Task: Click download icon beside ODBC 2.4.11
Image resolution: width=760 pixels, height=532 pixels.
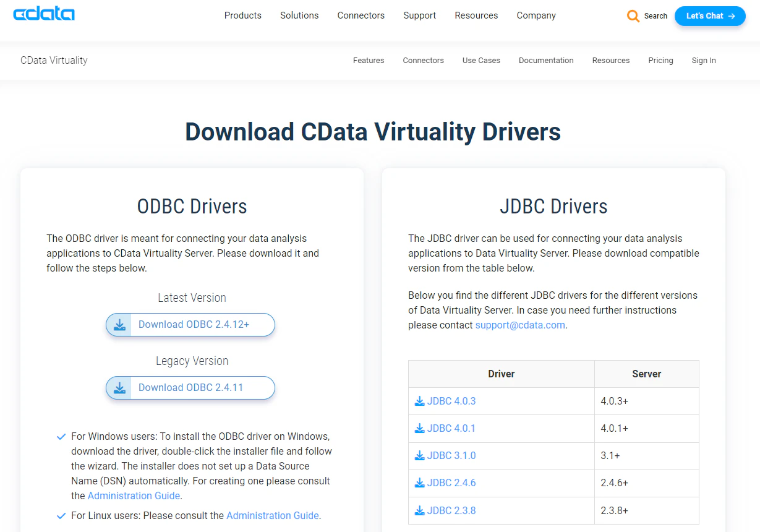Action: [x=120, y=388]
